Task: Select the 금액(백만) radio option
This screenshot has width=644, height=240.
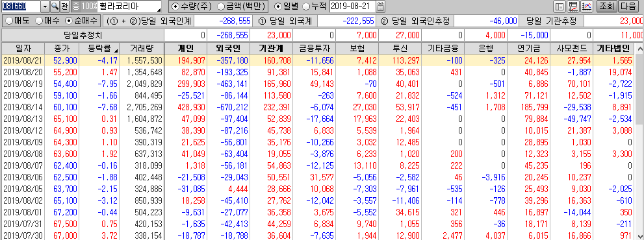Action: [x=242, y=6]
